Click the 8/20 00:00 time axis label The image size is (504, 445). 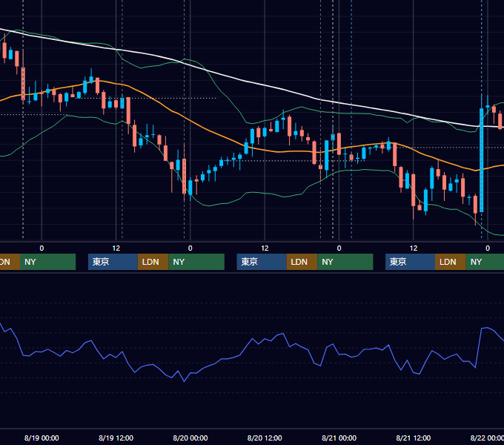coord(190,438)
